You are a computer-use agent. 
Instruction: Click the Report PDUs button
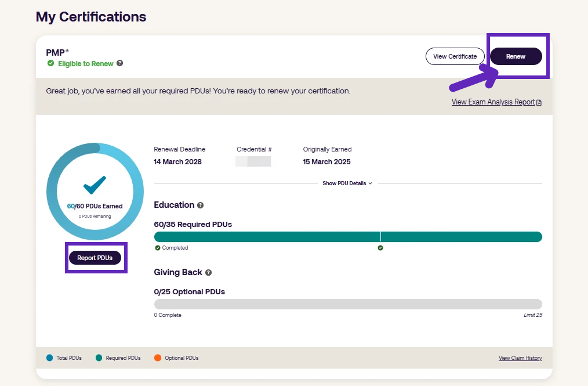pos(95,258)
